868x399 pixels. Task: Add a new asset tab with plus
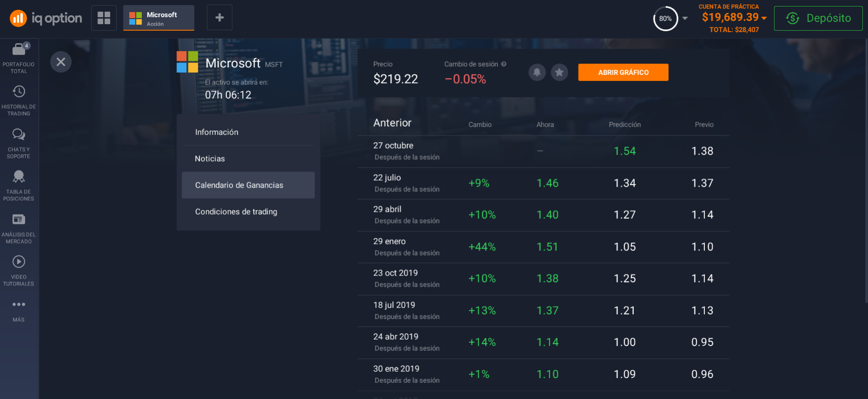pos(219,18)
